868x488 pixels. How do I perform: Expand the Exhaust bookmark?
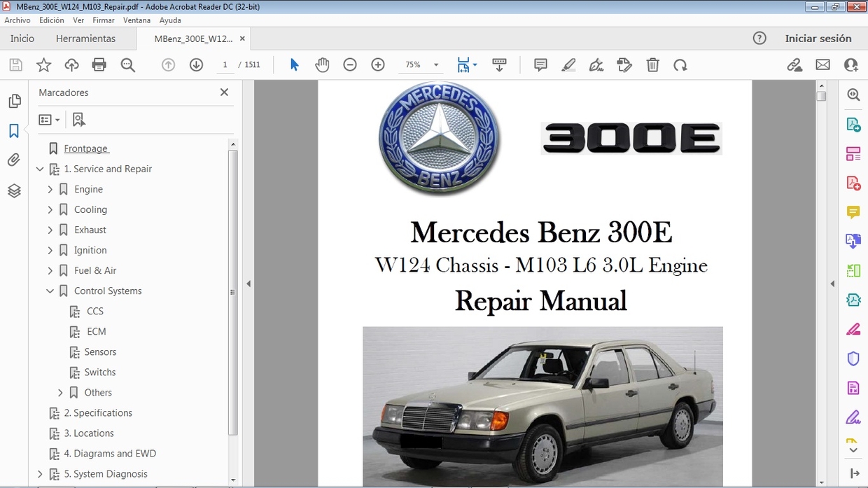click(50, 230)
